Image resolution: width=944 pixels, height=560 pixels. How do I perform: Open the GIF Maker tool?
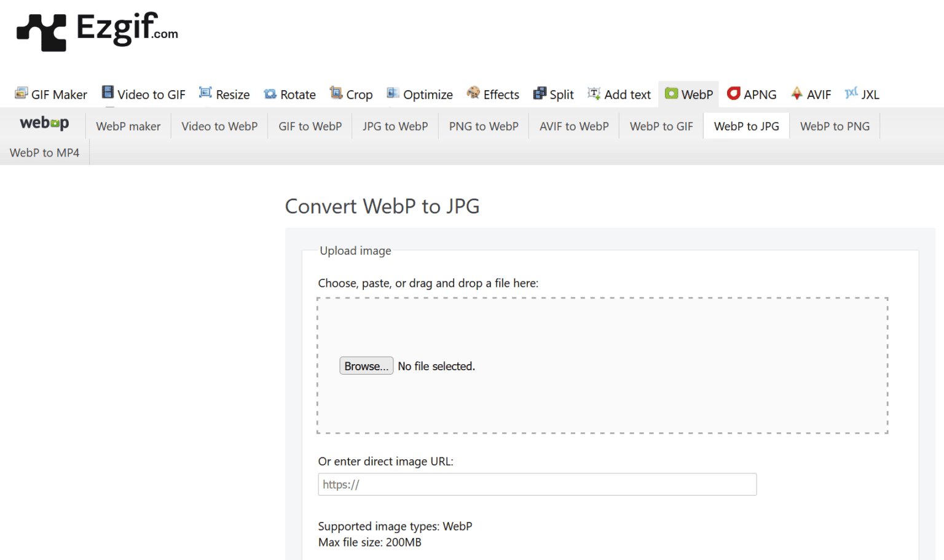click(x=51, y=94)
